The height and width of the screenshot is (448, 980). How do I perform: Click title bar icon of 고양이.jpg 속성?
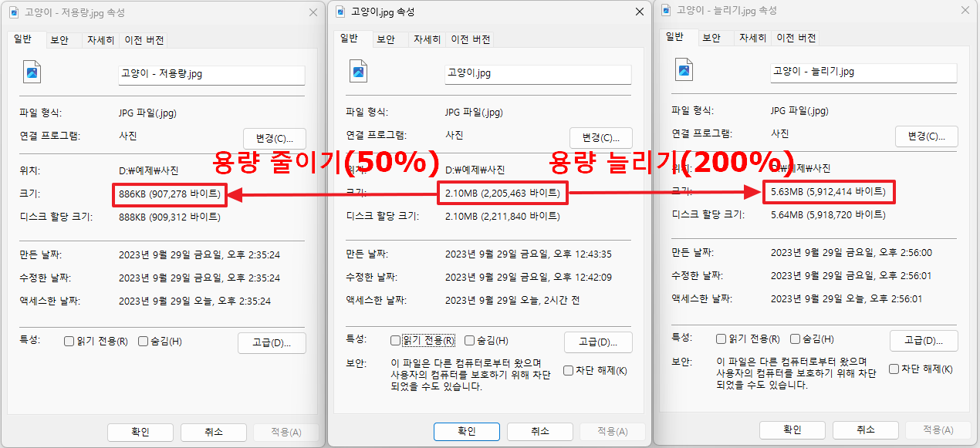[340, 12]
